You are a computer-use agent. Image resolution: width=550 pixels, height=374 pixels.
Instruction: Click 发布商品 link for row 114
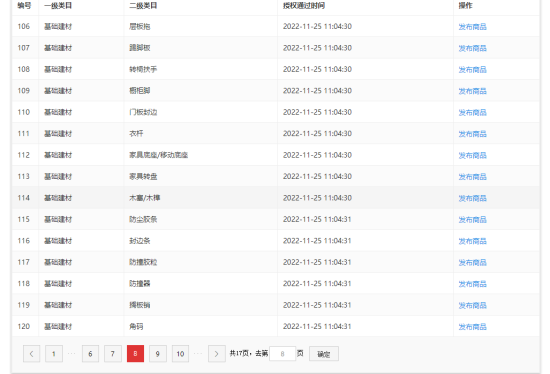pyautogui.click(x=472, y=198)
